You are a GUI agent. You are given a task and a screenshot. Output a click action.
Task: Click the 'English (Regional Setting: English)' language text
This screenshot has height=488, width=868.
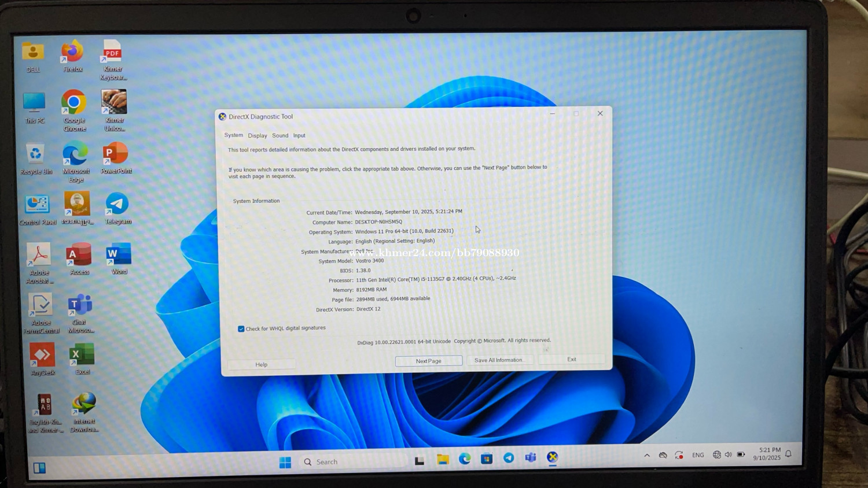coord(395,241)
